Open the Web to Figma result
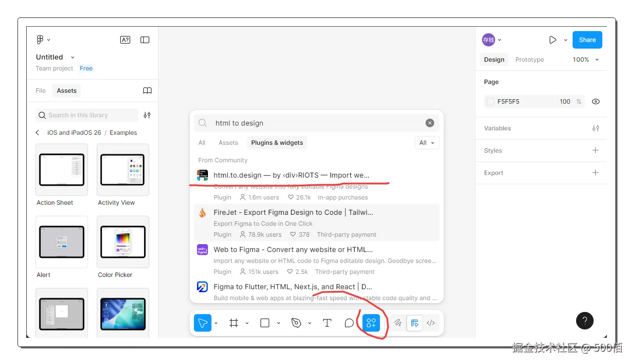Image resolution: width=633 pixels, height=364 pixels. (x=316, y=259)
